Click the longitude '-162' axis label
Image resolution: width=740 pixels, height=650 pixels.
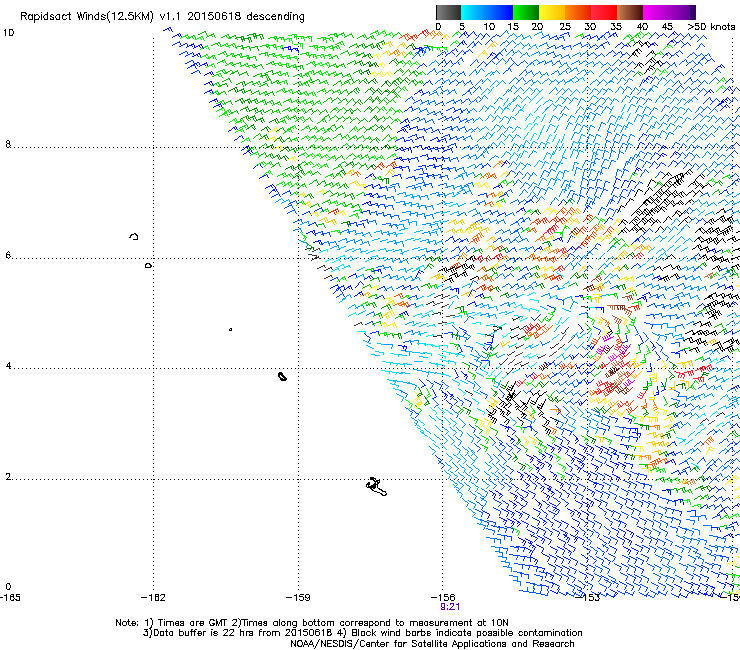(153, 598)
